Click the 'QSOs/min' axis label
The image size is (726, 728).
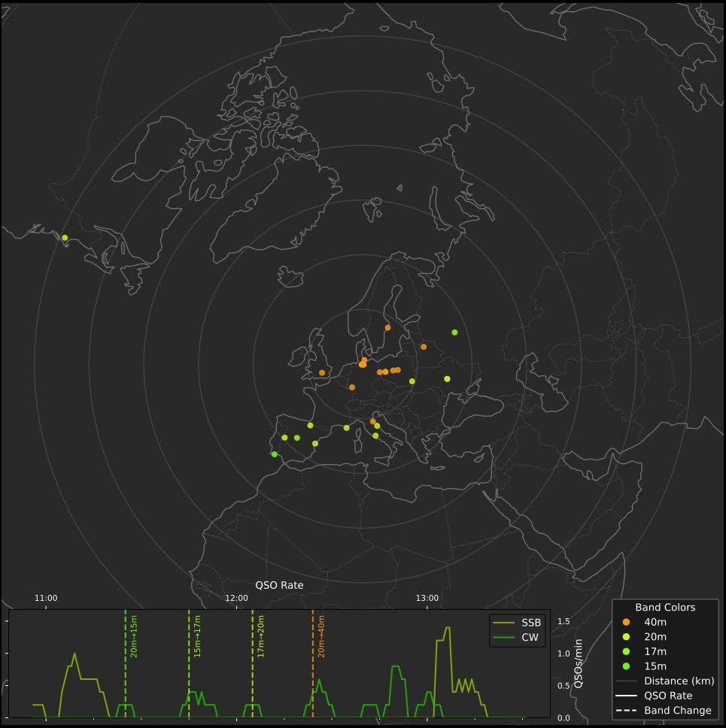point(579,663)
